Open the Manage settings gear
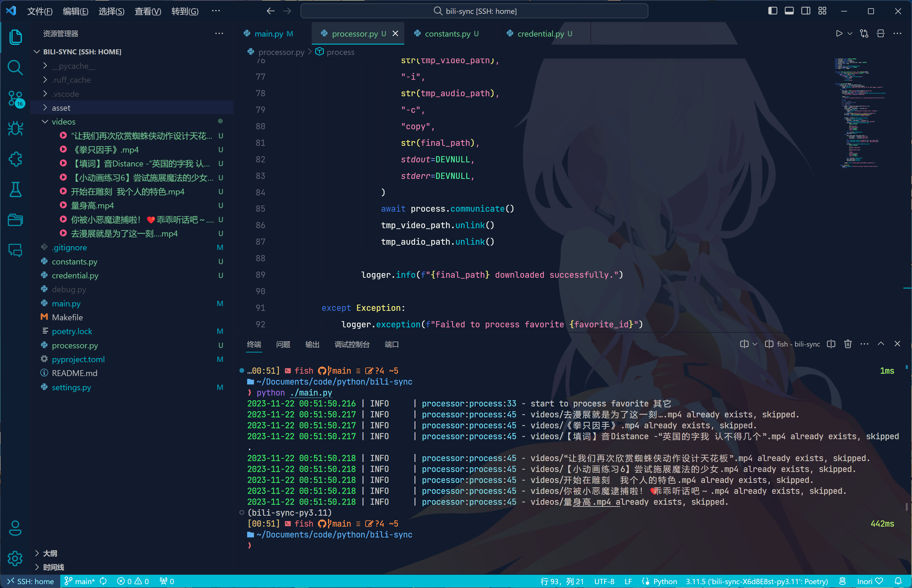Image resolution: width=912 pixels, height=588 pixels. pos(15,558)
